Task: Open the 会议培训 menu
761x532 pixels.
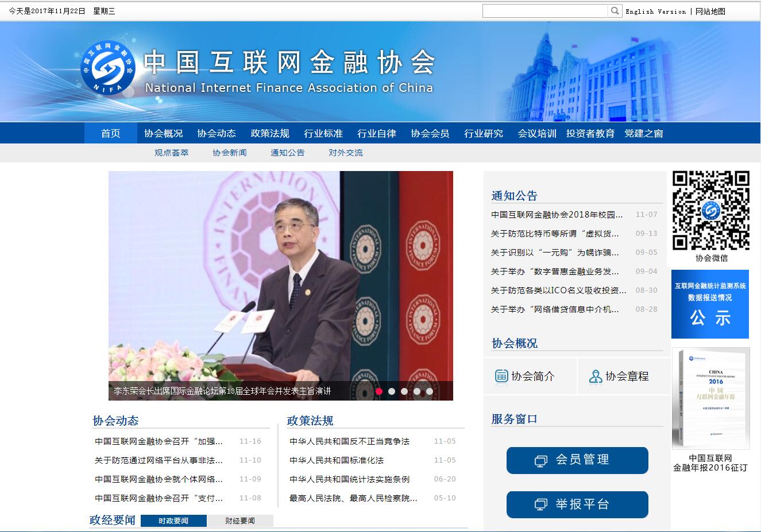Action: pos(537,133)
